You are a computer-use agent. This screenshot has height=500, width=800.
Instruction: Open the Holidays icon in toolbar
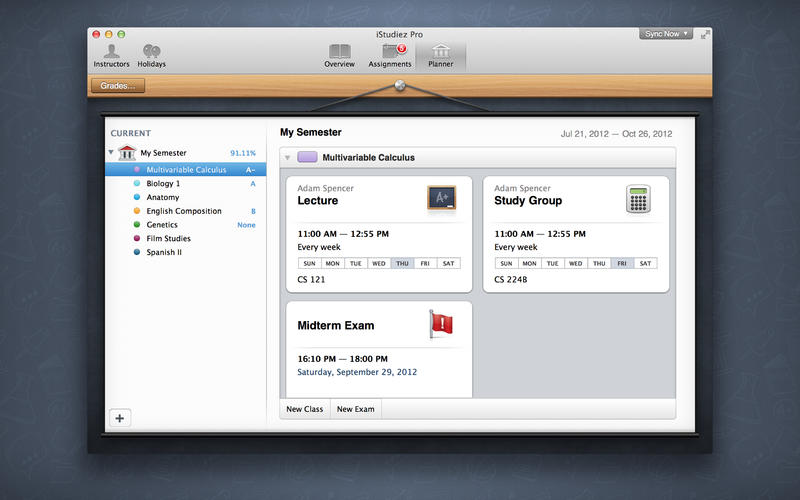[x=152, y=51]
